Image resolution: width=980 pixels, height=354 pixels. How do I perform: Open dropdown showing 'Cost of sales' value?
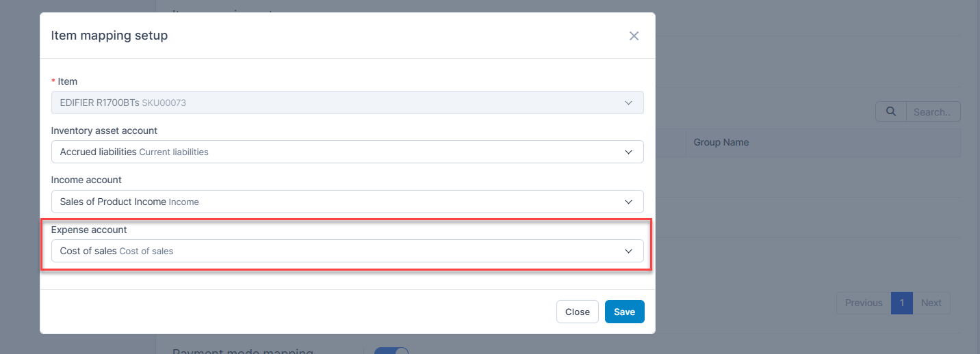click(342, 251)
